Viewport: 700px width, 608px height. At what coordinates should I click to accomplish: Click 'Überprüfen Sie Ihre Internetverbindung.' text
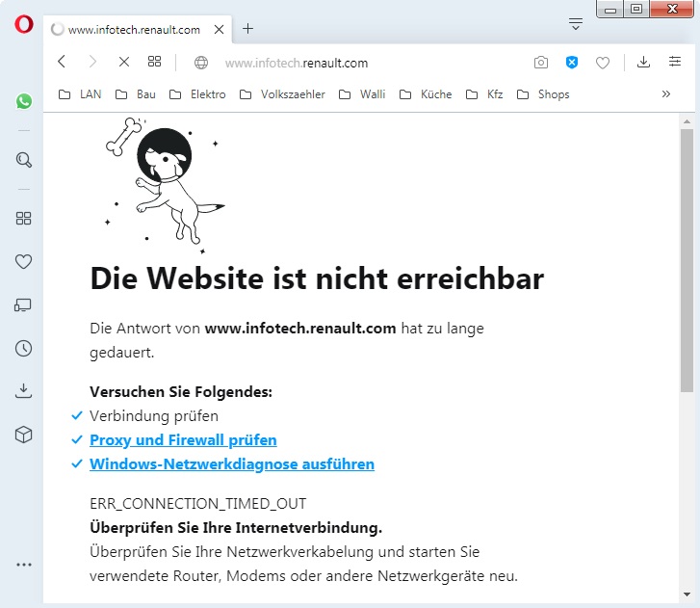point(236,528)
